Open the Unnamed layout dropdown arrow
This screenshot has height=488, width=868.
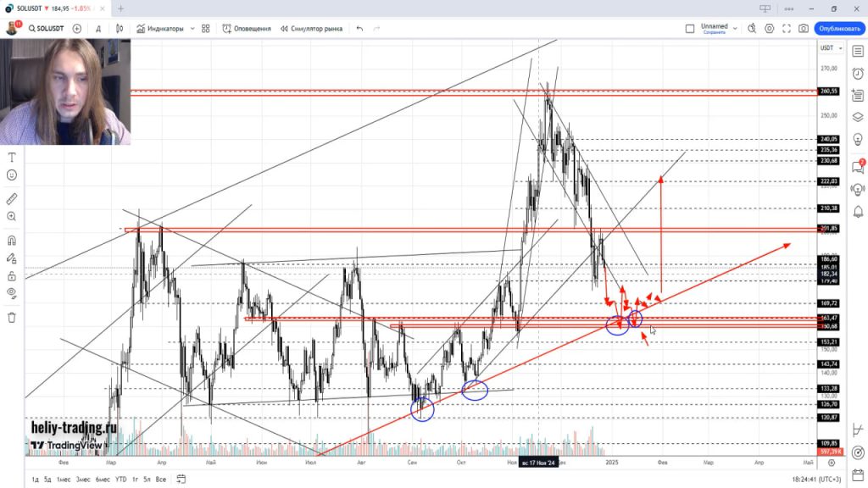pos(735,28)
